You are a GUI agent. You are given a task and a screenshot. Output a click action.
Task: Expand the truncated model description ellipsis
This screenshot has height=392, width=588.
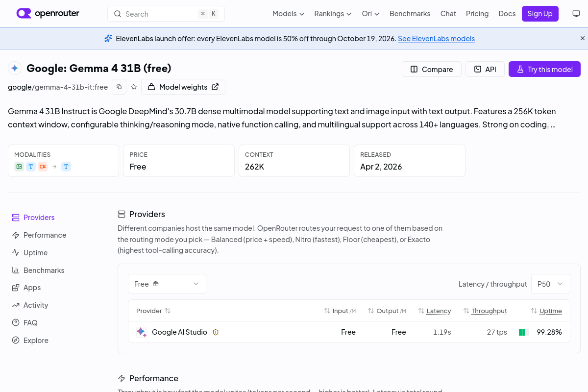(x=553, y=125)
